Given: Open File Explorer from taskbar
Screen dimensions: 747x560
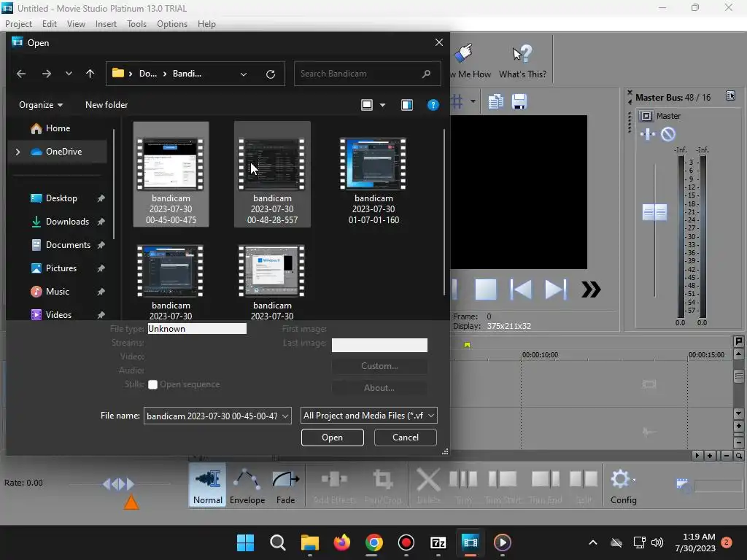Looking at the screenshot, I should [309, 542].
